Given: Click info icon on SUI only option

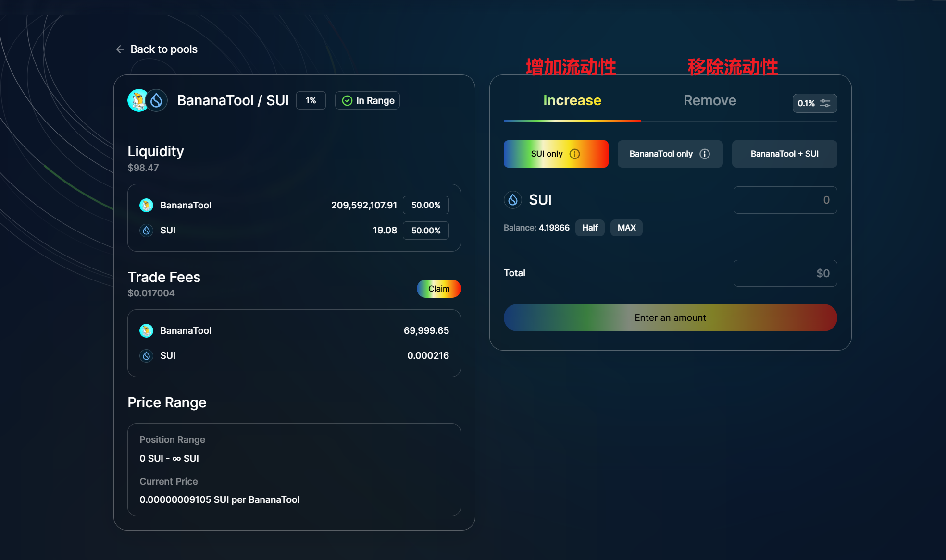Looking at the screenshot, I should point(574,154).
